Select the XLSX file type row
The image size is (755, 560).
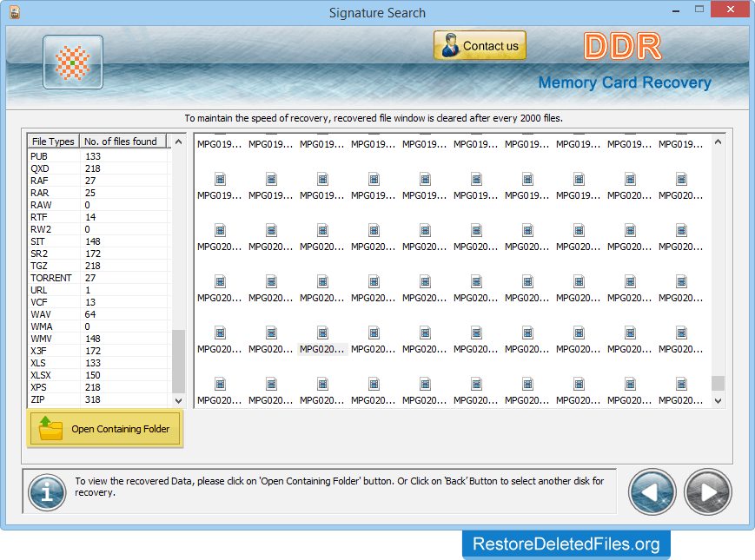point(99,375)
